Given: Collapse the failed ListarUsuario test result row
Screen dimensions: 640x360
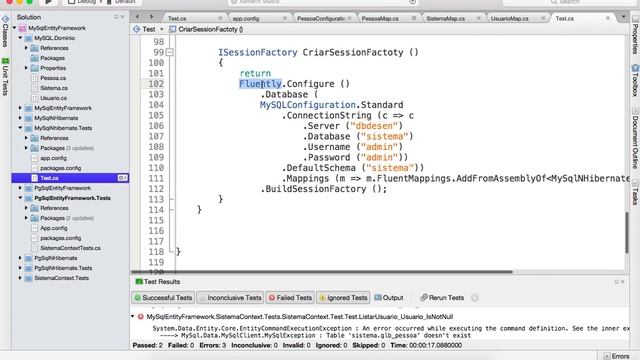Looking at the screenshot, I should pyautogui.click(x=133, y=316).
